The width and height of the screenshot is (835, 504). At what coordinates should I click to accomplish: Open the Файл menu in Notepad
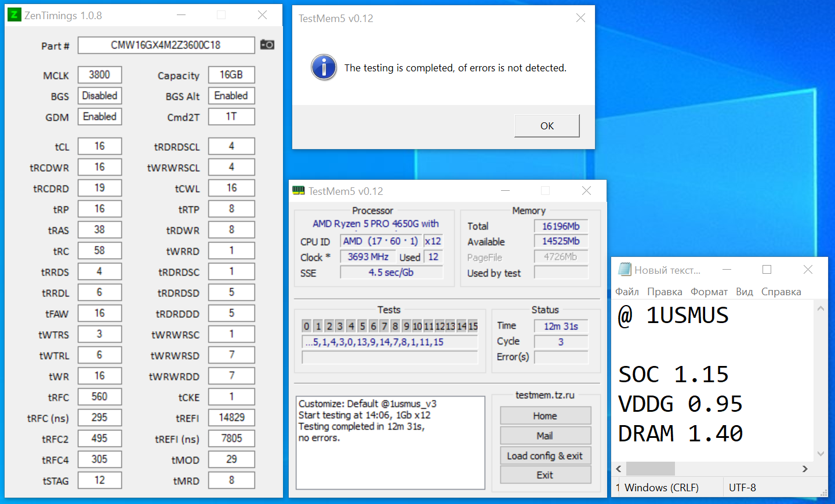coord(627,292)
